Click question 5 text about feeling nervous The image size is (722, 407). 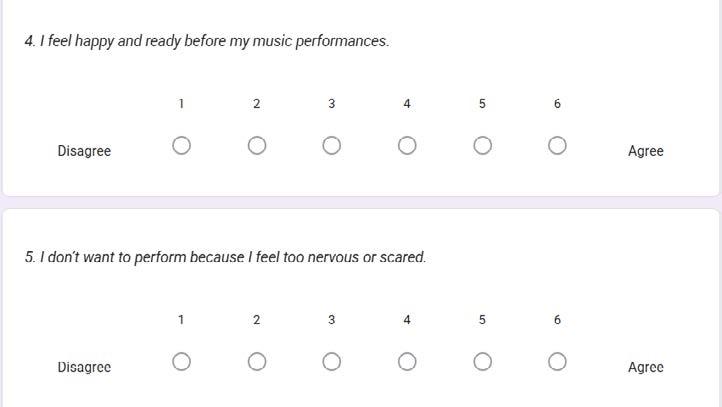[225, 257]
